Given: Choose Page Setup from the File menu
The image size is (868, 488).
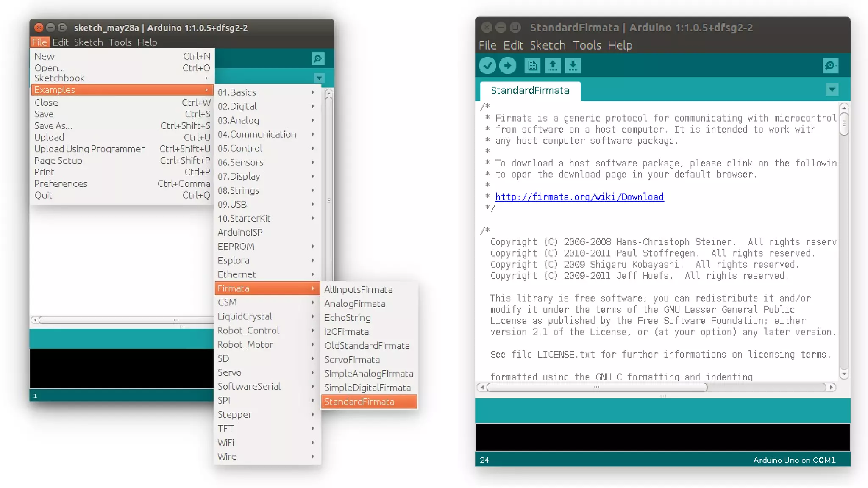Looking at the screenshot, I should pyautogui.click(x=122, y=160).
